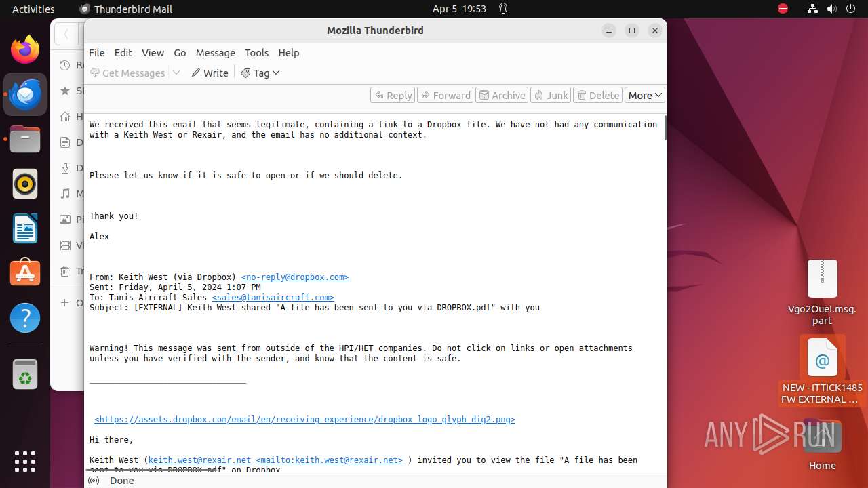Click the connection status icon in status bar
Screen dimensions: 868x488
coord(94,481)
